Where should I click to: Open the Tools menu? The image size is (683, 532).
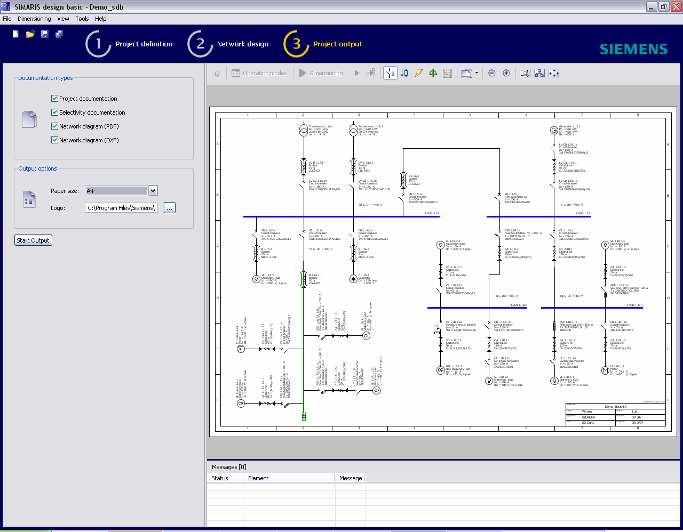tap(82, 19)
